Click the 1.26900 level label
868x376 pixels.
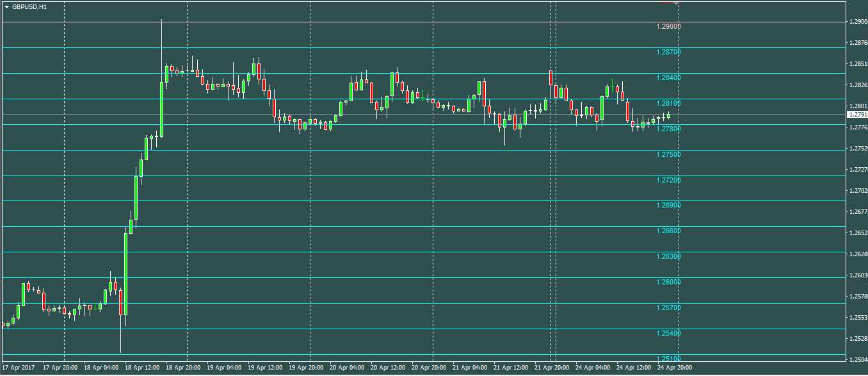(x=668, y=205)
